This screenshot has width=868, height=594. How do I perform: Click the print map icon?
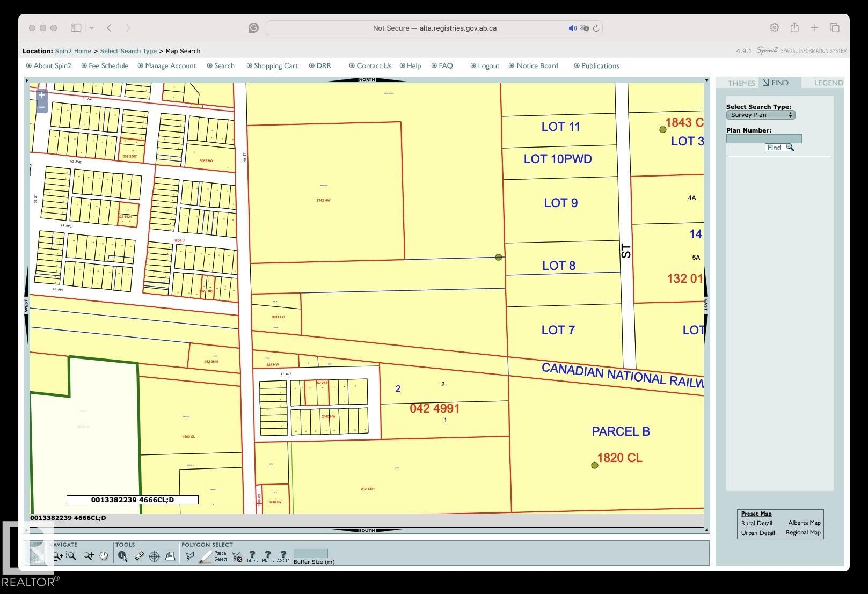point(170,556)
